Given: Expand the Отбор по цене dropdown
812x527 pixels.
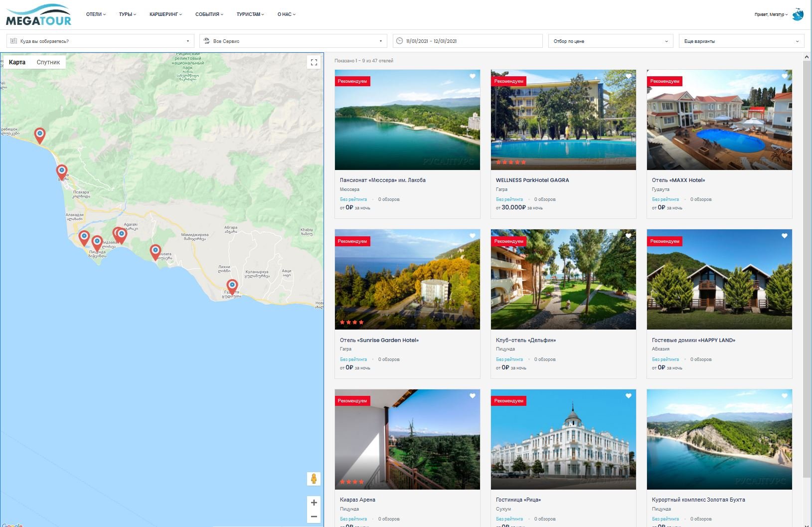Looking at the screenshot, I should coord(610,41).
